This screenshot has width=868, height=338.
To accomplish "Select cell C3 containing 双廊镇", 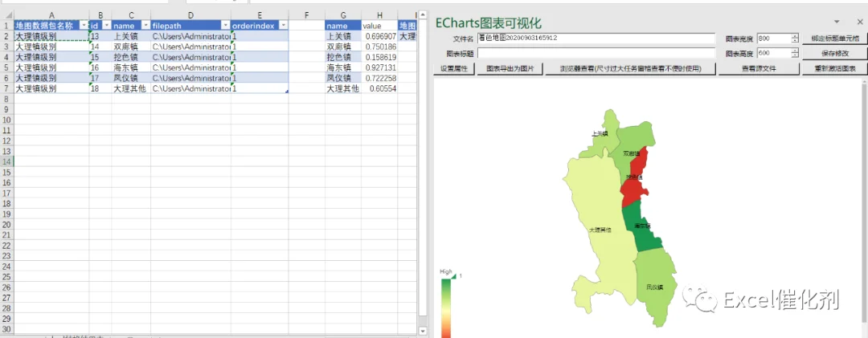I will (131, 47).
